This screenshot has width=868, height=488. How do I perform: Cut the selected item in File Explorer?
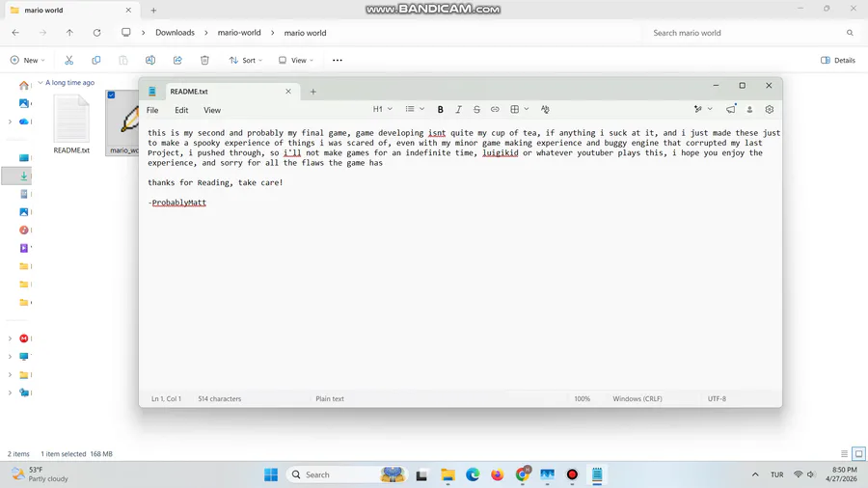pos(69,61)
